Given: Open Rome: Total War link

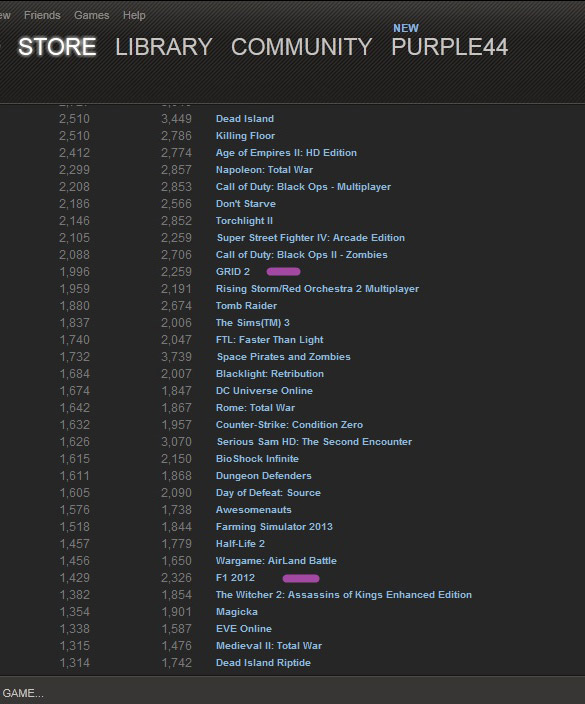Looking at the screenshot, I should (x=255, y=408).
